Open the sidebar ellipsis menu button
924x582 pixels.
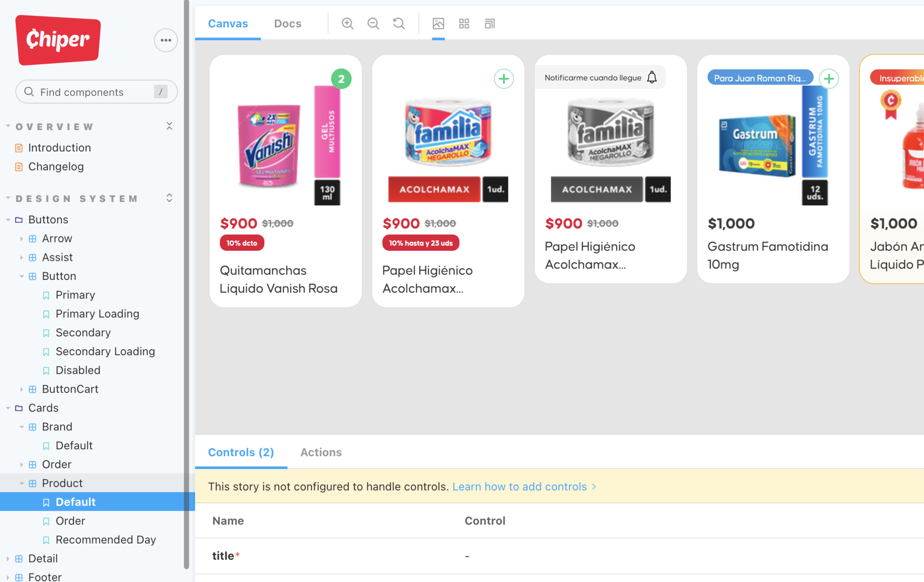(x=165, y=40)
